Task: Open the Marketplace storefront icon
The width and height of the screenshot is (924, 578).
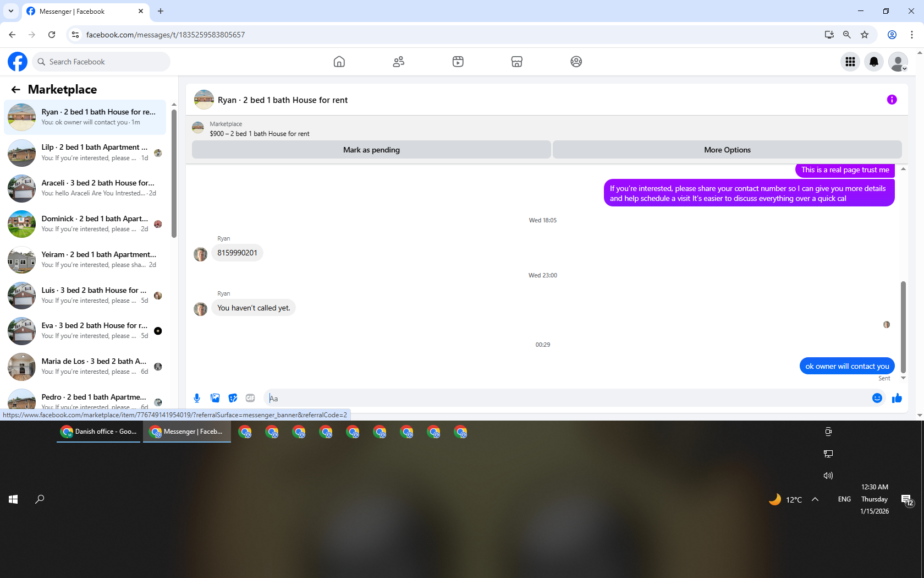Action: 517,62
